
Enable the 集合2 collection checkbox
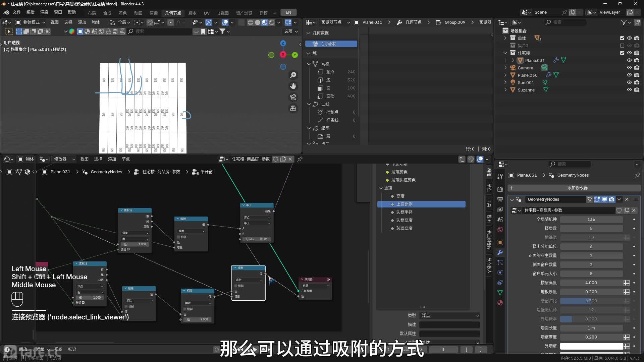coord(622,46)
